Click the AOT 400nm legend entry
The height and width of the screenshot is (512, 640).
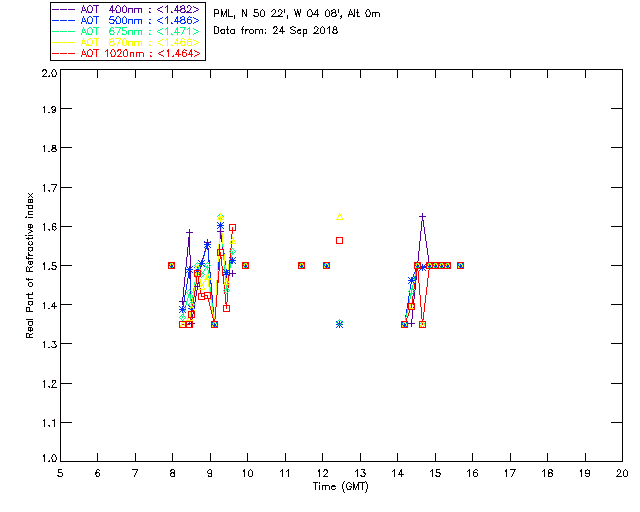(126, 9)
